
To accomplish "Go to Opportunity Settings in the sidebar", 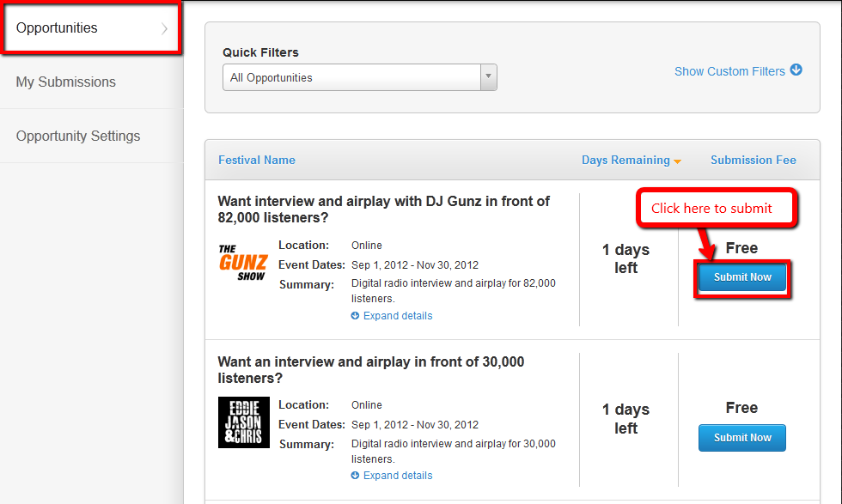I will (x=78, y=137).
